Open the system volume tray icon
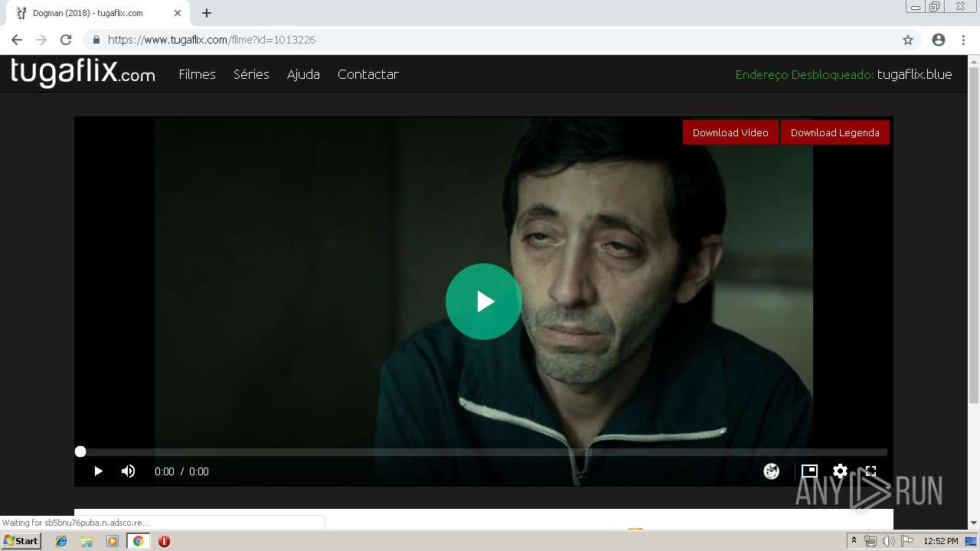The image size is (980, 551). [x=889, y=541]
